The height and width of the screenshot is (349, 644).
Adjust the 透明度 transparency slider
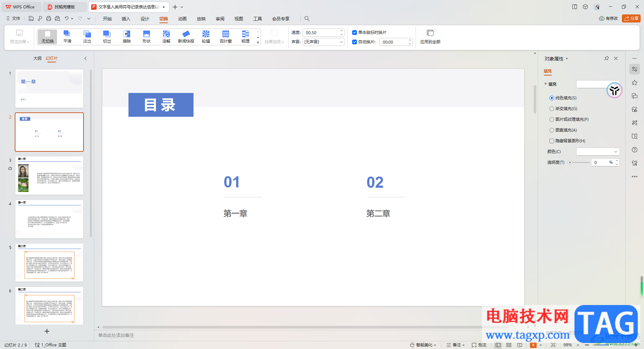570,162
